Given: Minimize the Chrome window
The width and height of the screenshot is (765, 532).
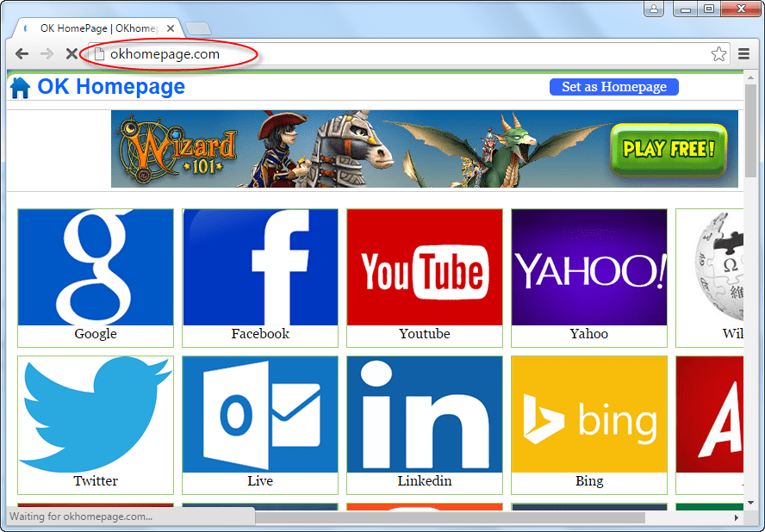Looking at the screenshot, I should 686,9.
